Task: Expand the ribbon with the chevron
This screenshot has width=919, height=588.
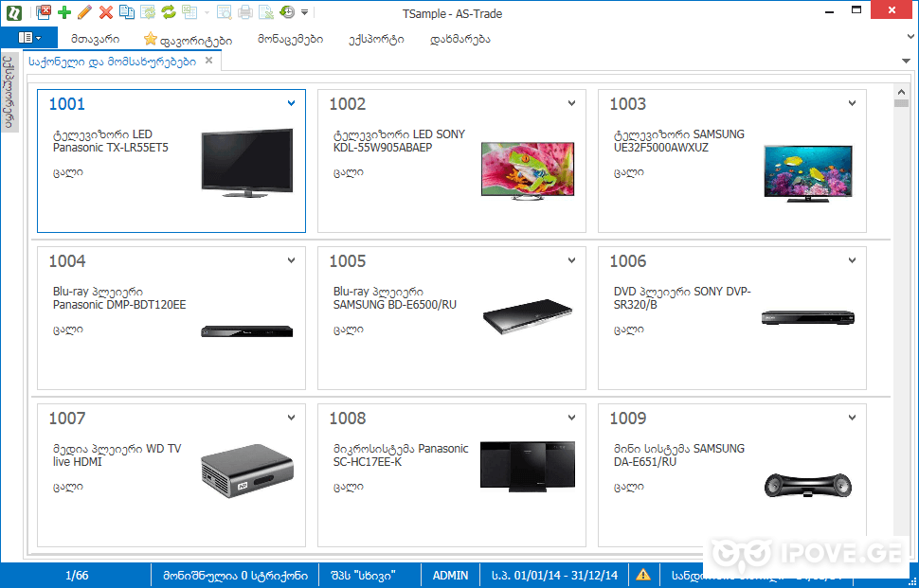Action: pos(910,38)
